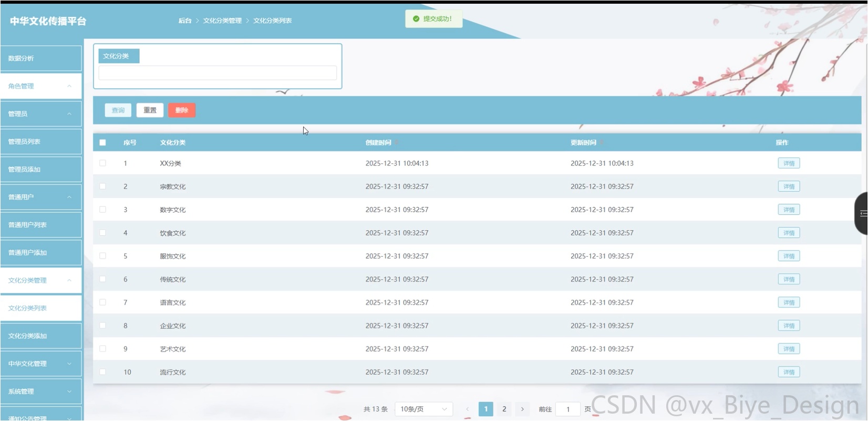This screenshot has height=421, width=868.
Task: Select the checkbox for 宗教文化
Action: 102,186
